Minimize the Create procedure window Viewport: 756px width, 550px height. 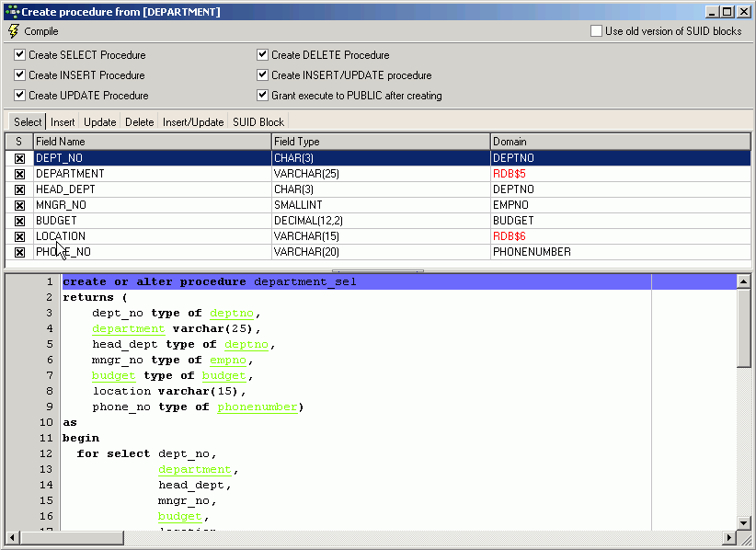click(713, 12)
